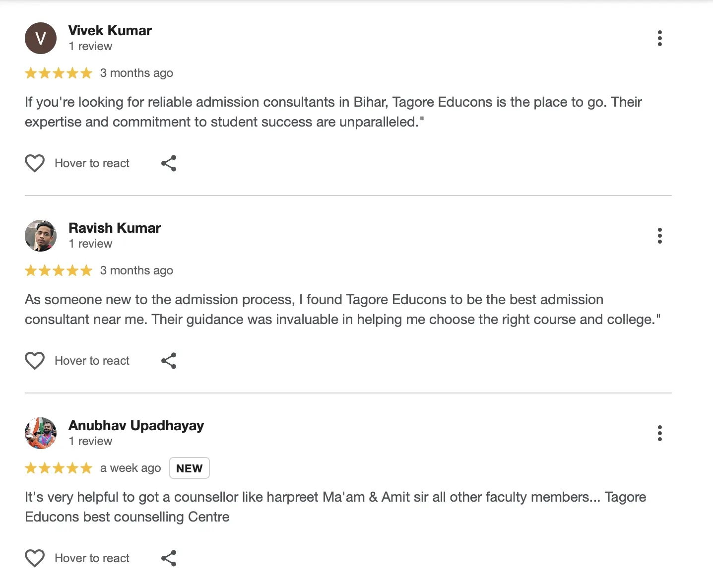Open more options for Ravish Kumar's review

tap(659, 236)
